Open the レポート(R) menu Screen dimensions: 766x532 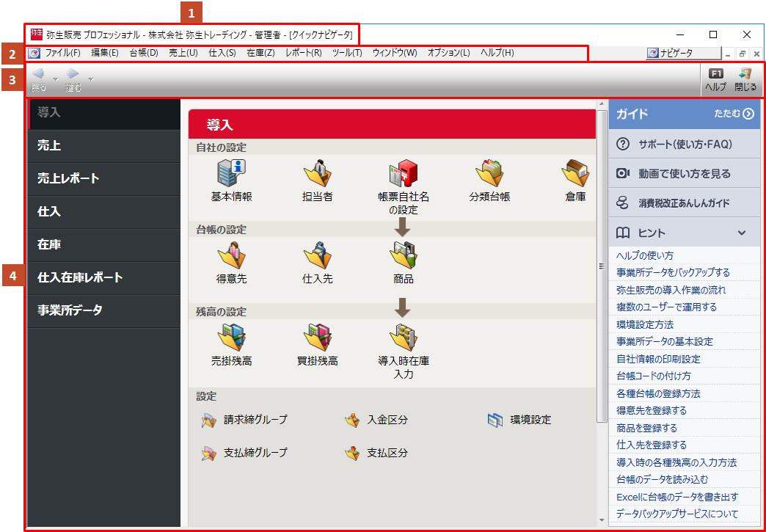[x=303, y=53]
